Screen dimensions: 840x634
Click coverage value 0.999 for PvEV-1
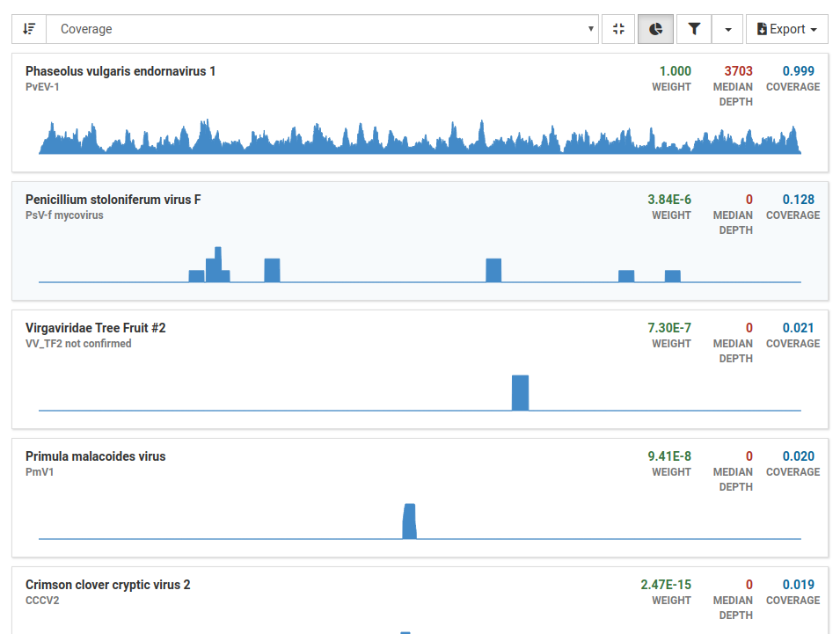tap(793, 71)
